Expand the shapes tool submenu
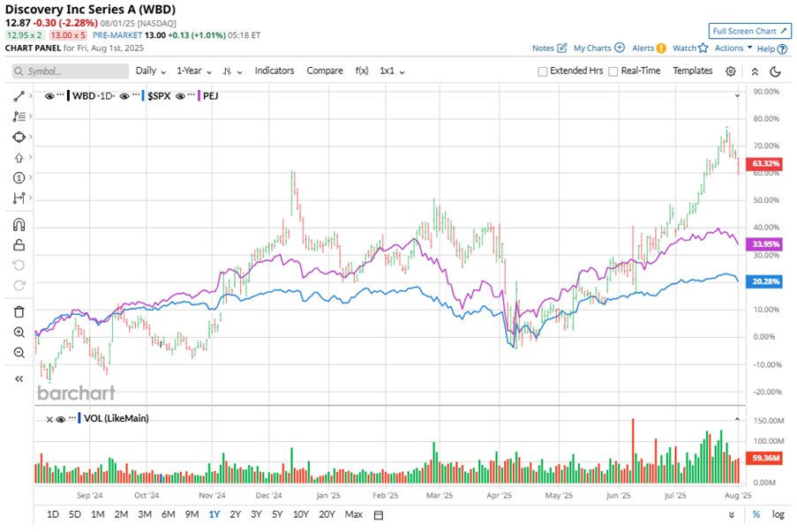797x532 pixels. [31, 136]
